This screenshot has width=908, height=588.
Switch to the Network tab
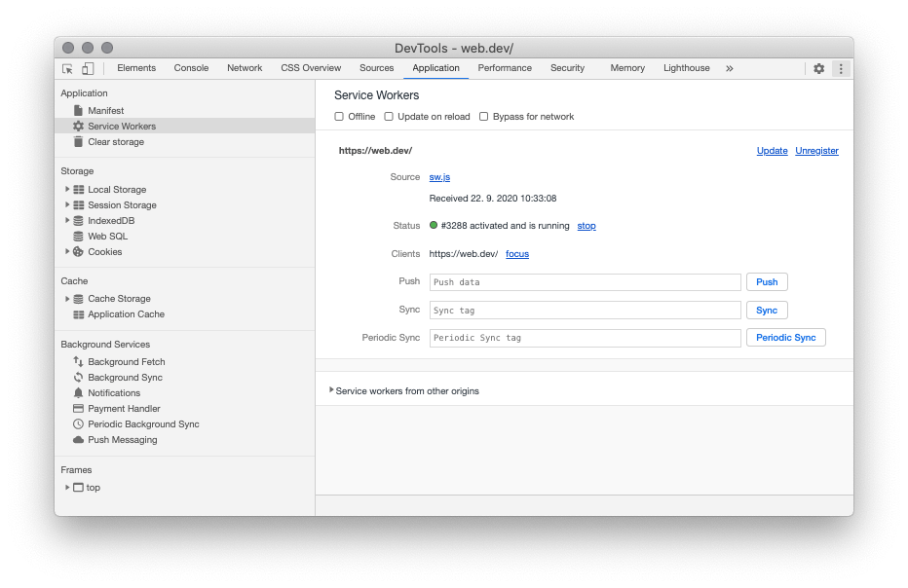(x=245, y=68)
